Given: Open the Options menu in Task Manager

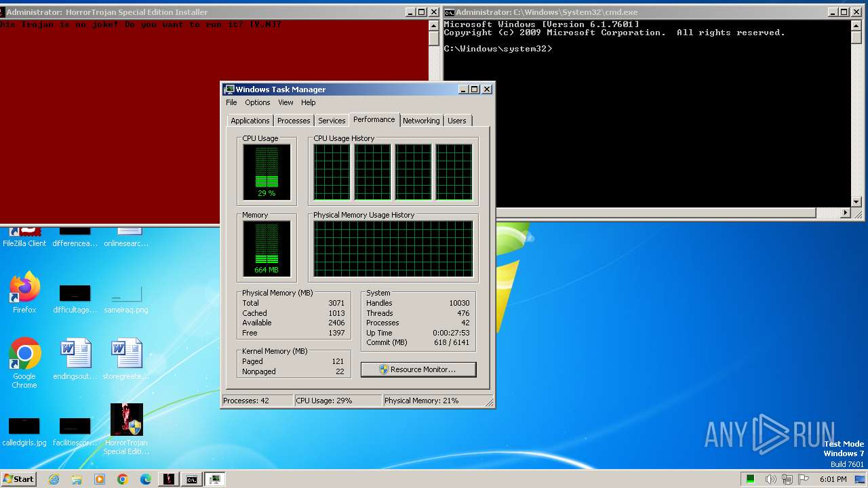Looking at the screenshot, I should point(258,102).
